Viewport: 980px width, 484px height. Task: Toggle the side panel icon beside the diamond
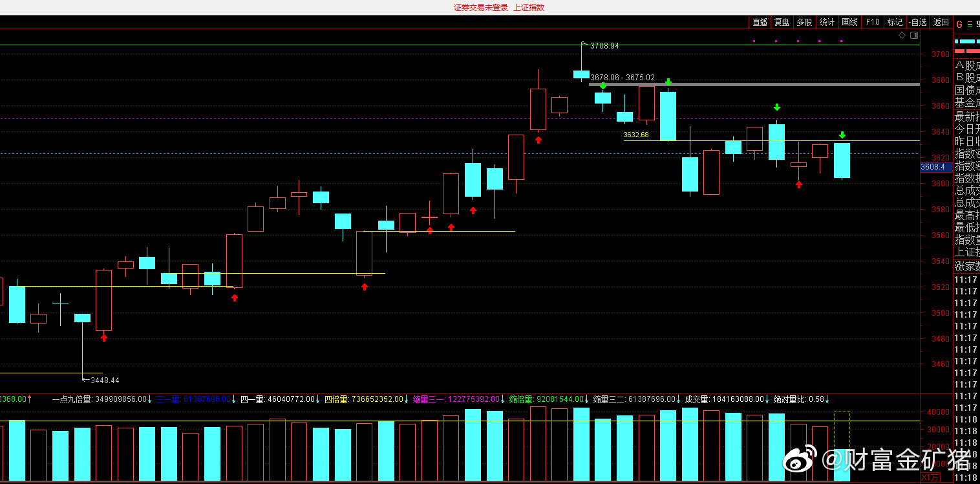[x=913, y=36]
